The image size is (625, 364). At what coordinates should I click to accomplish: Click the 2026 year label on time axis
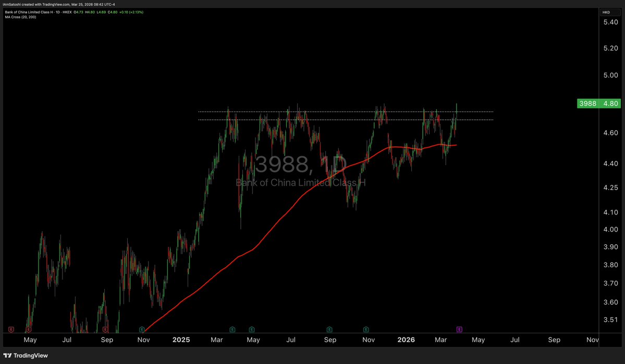coord(406,340)
